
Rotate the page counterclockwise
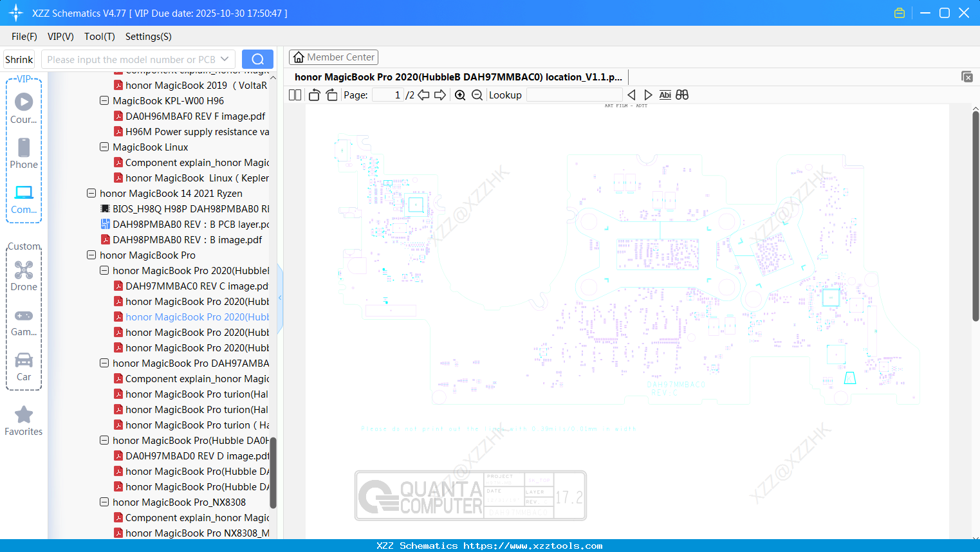[314, 95]
